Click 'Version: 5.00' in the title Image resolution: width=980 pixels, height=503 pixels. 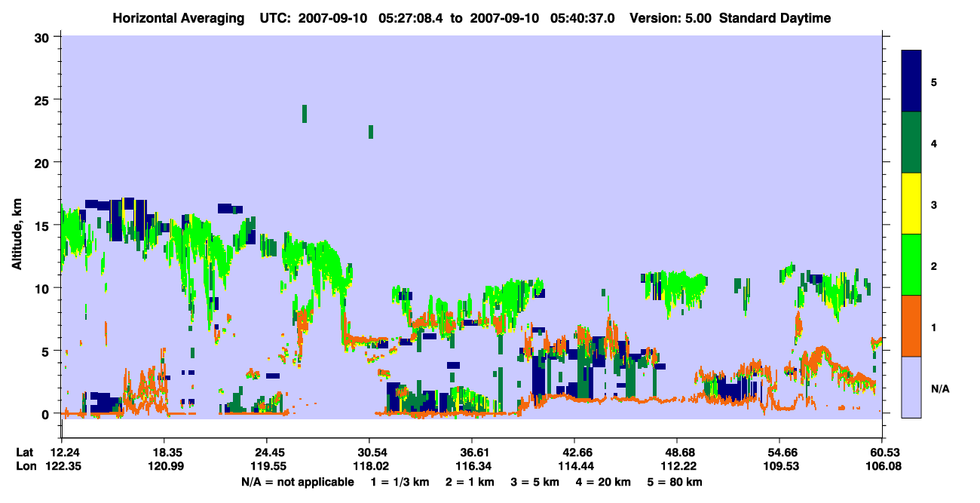(671, 18)
